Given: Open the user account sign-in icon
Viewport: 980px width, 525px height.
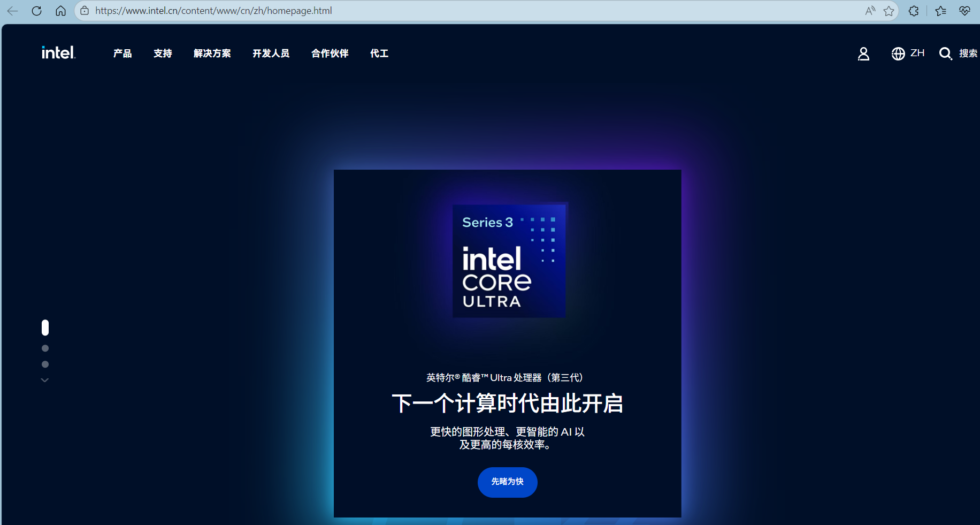Looking at the screenshot, I should [863, 54].
